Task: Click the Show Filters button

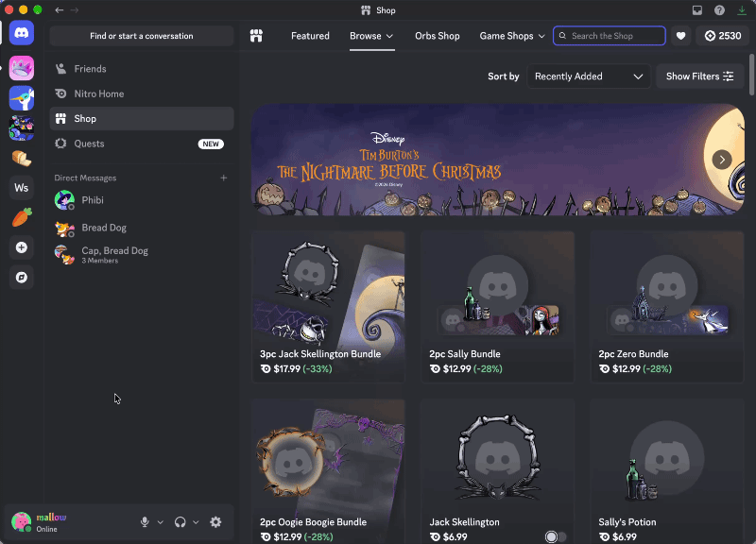Action: coord(699,76)
